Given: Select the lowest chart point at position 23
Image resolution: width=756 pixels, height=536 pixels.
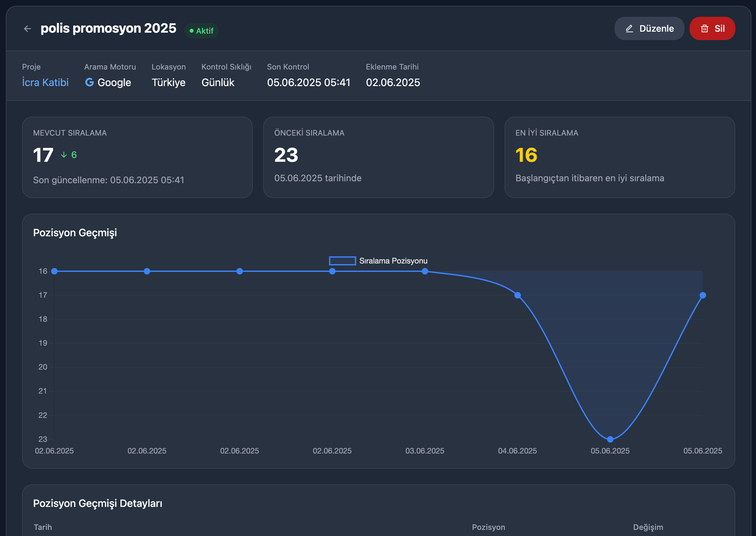Looking at the screenshot, I should pyautogui.click(x=610, y=439).
